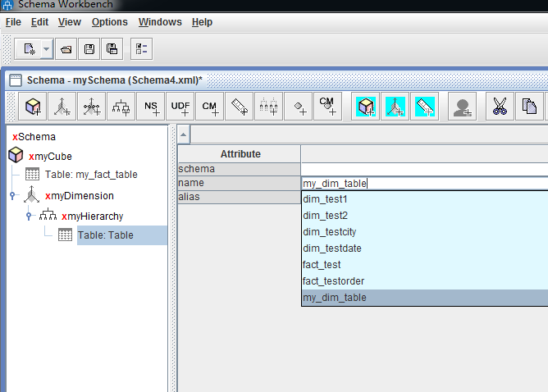This screenshot has width=548, height=392.
Task: Click the Add Role icon
Action: pyautogui.click(x=464, y=107)
